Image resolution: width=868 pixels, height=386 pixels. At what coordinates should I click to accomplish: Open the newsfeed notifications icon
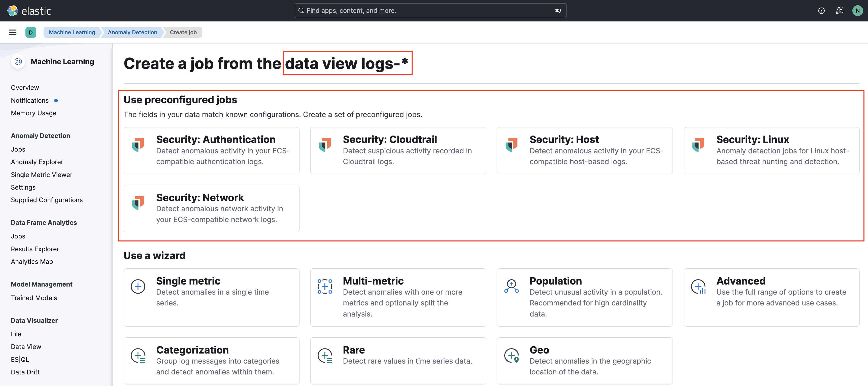click(x=839, y=10)
